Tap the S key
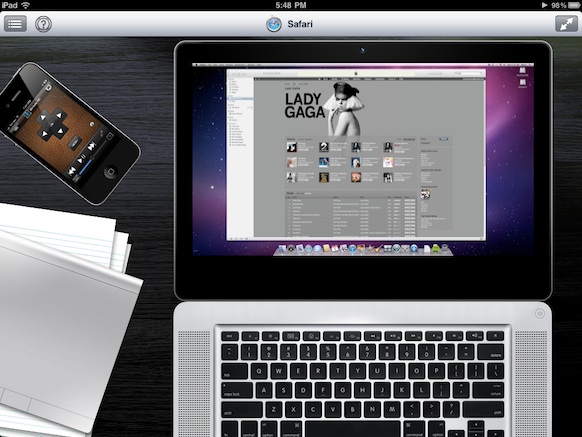582x437 pixels. click(x=284, y=391)
